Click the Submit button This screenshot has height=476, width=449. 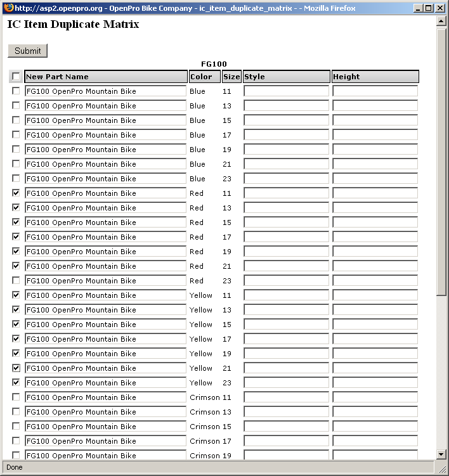point(27,51)
